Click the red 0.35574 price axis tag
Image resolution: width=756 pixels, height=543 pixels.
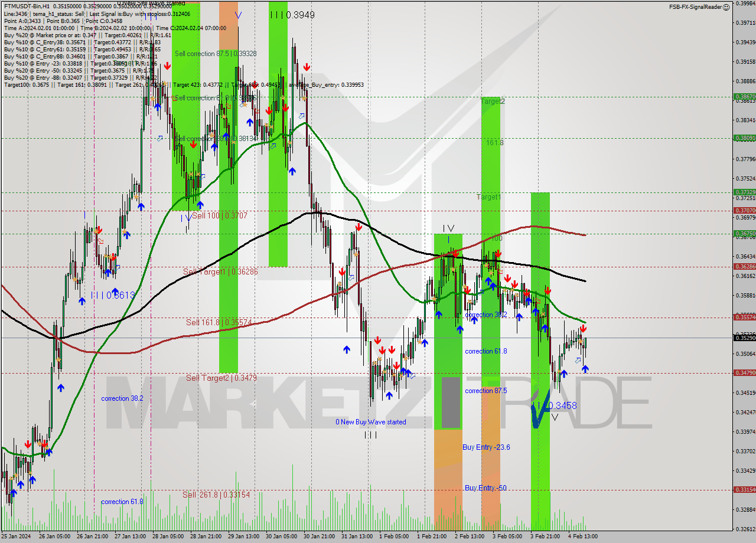[x=744, y=317]
